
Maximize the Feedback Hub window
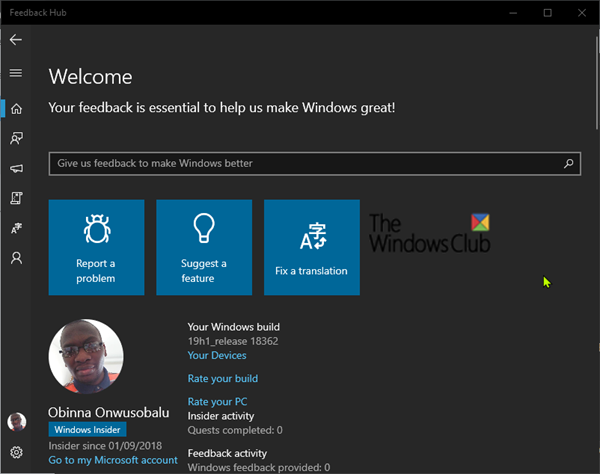548,13
